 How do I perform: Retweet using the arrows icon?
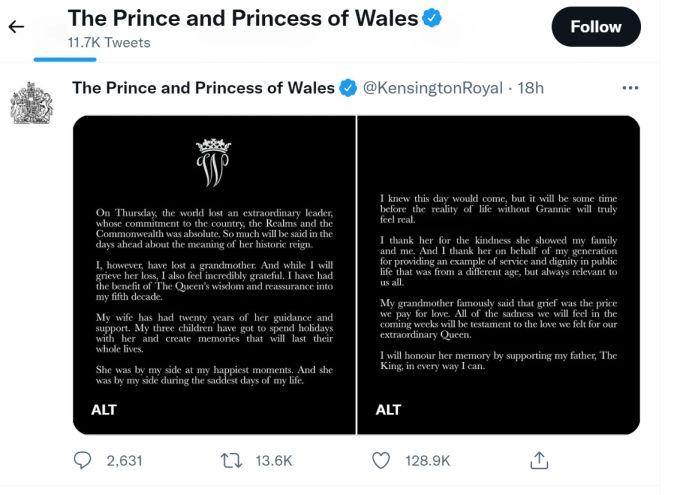coord(232,460)
